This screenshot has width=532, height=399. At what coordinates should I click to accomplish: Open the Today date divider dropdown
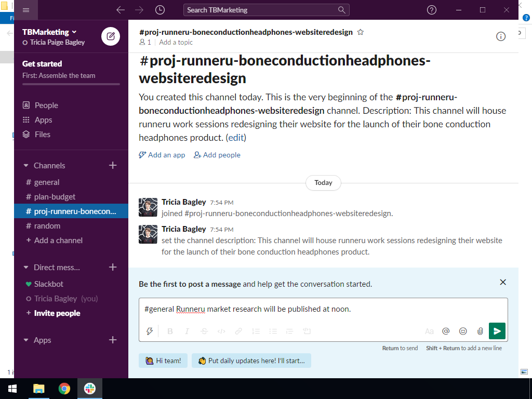click(323, 182)
